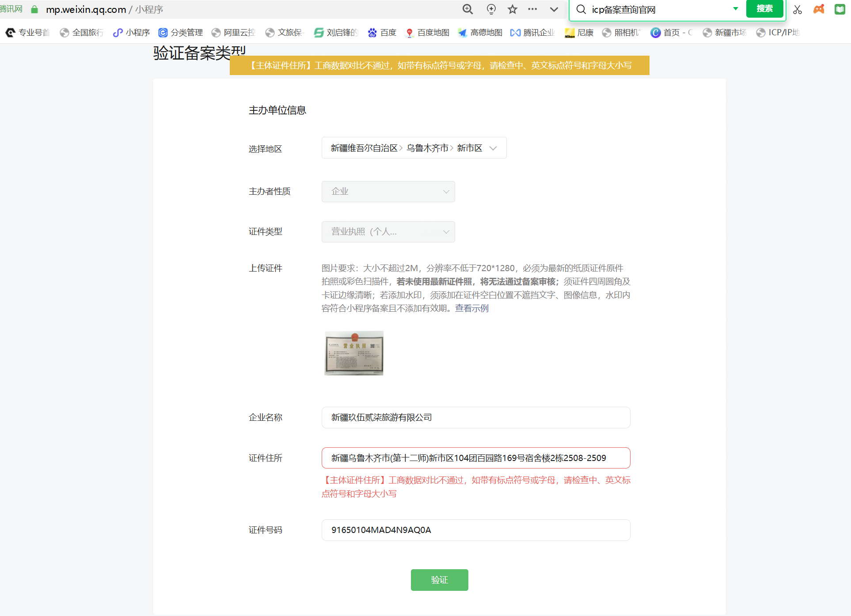Screen dimensions: 851x616
Task: Expand the region selector 新疆维吾尔自治区 dropdown
Action: pos(414,148)
